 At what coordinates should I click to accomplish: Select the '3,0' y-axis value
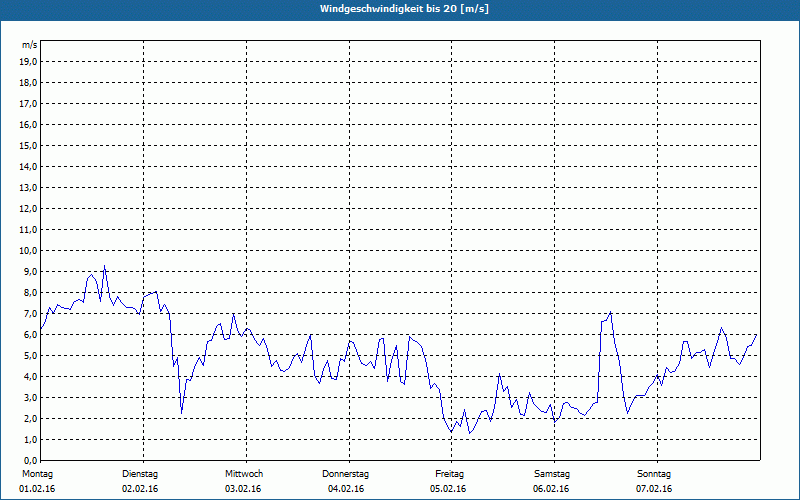point(31,397)
